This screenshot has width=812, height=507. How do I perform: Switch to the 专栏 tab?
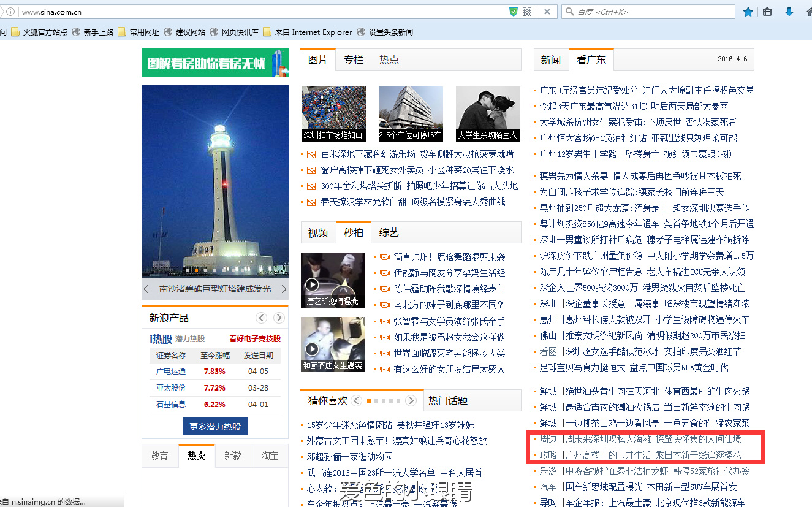pos(354,59)
